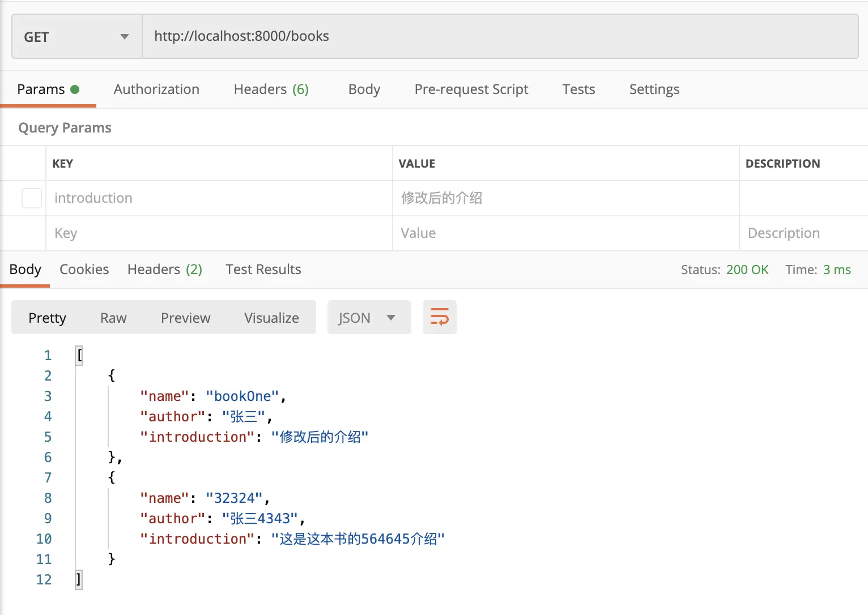This screenshot has width=868, height=615.
Task: Open the request Headers (6) tab
Action: pyautogui.click(x=271, y=89)
